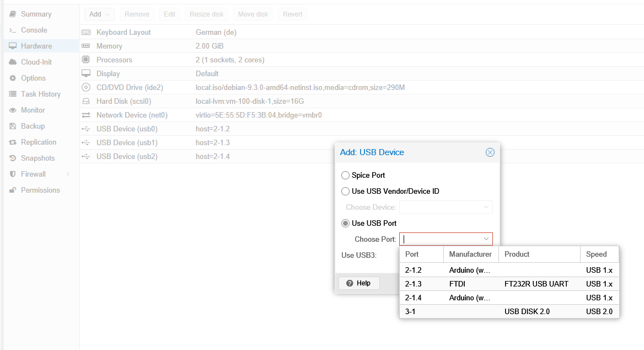The width and height of the screenshot is (644, 350).
Task: Click the Summary book icon in sidebar
Action: (x=13, y=14)
